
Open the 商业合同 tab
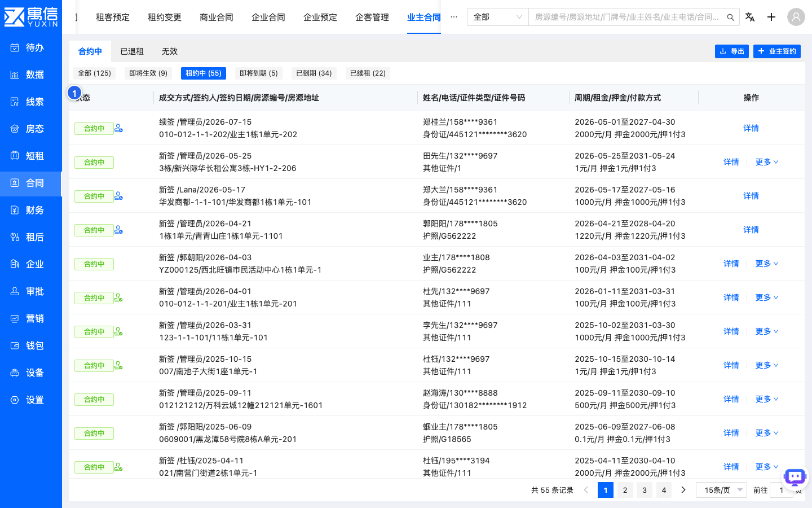[217, 17]
